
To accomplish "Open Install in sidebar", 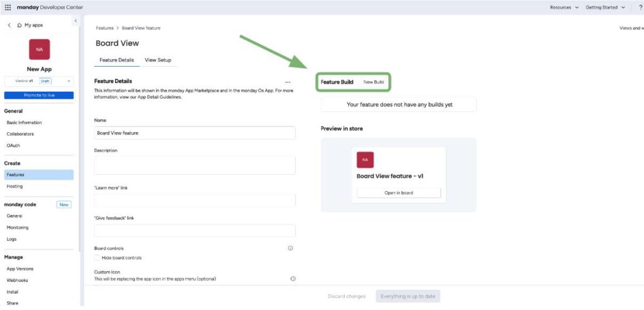I will pos(13,292).
